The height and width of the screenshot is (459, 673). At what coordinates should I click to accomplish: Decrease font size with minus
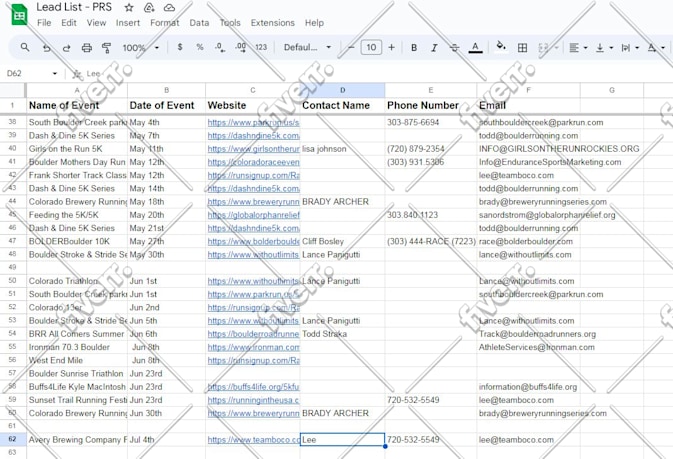(351, 47)
